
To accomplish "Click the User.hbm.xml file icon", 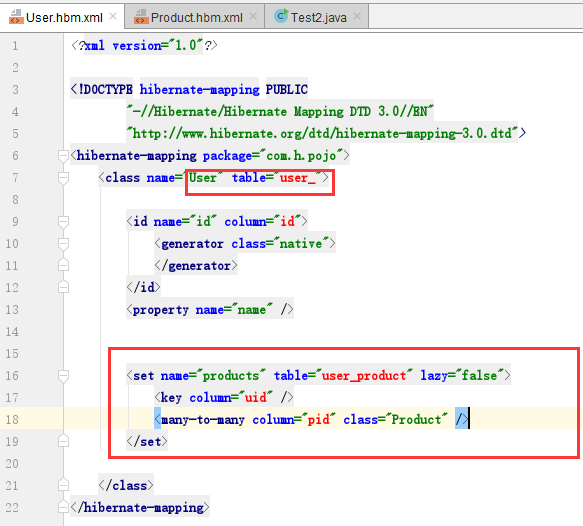I will click(x=16, y=17).
